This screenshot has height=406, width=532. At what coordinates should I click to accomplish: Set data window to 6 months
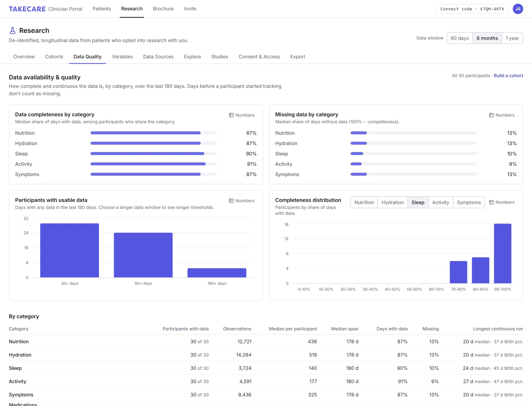tap(487, 38)
